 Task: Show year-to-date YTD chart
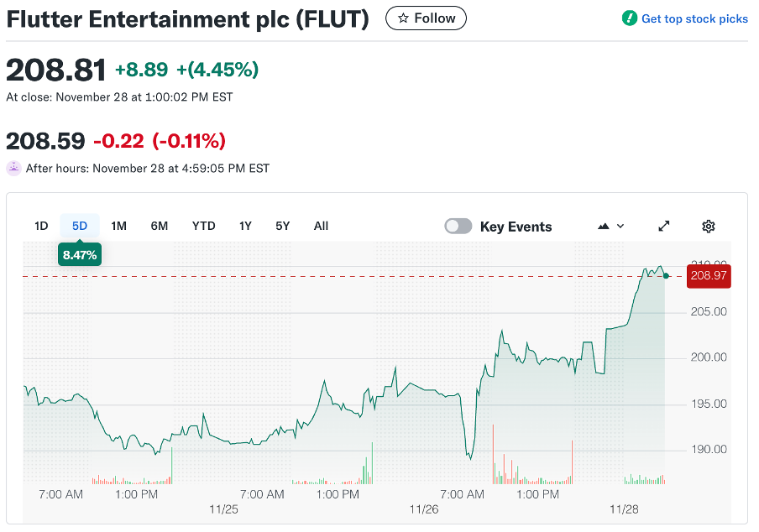pos(203,226)
